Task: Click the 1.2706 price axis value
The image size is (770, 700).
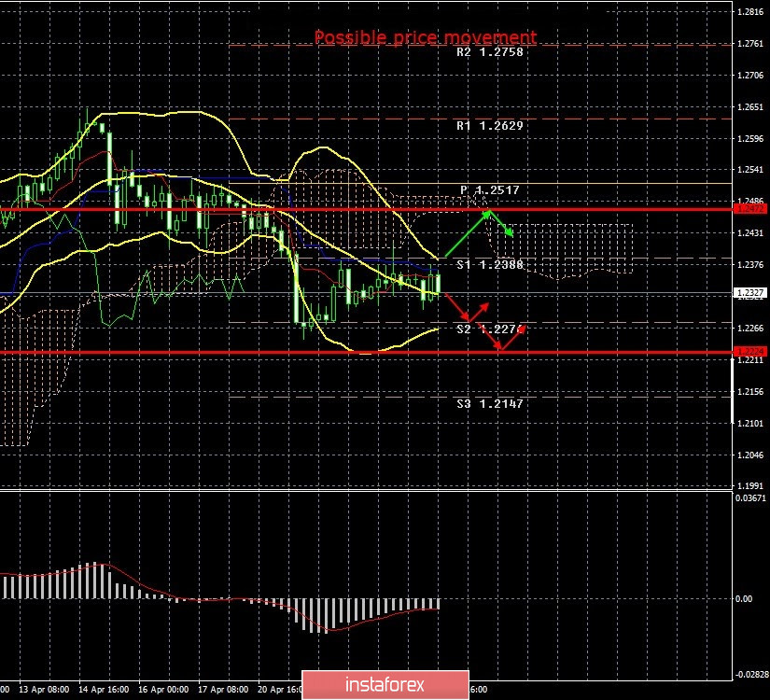Action: tap(750, 76)
